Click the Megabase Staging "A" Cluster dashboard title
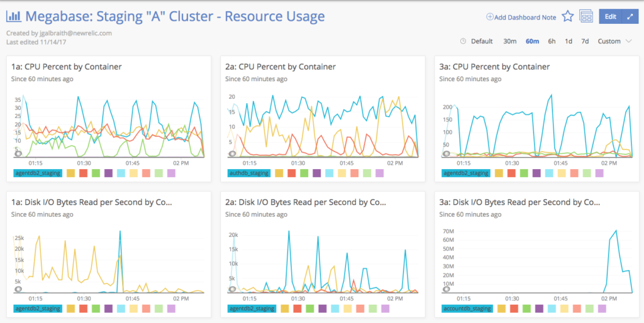Screen dimensions: 644x323 pyautogui.click(x=175, y=16)
